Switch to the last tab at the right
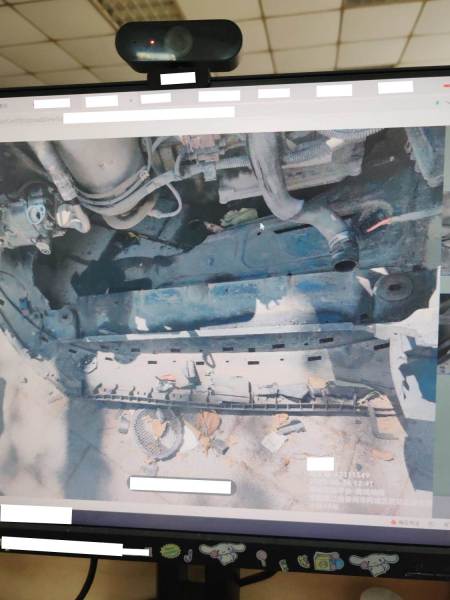450x600 pixels. tap(396, 87)
